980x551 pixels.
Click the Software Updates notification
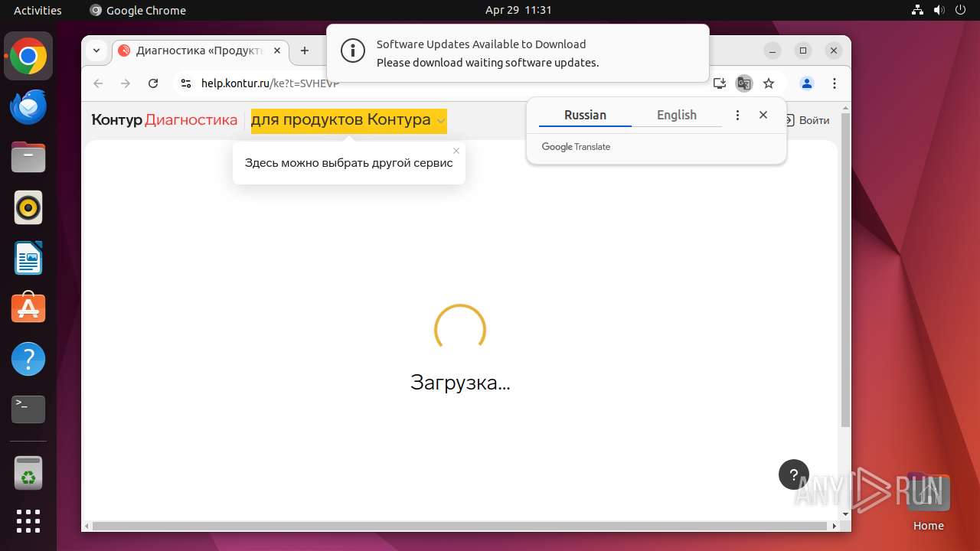click(x=518, y=53)
